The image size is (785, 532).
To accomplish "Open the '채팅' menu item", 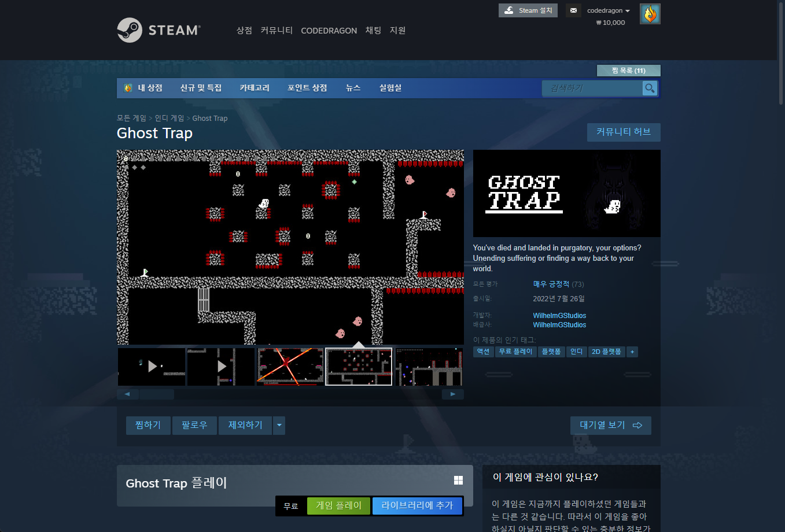I will (x=373, y=30).
